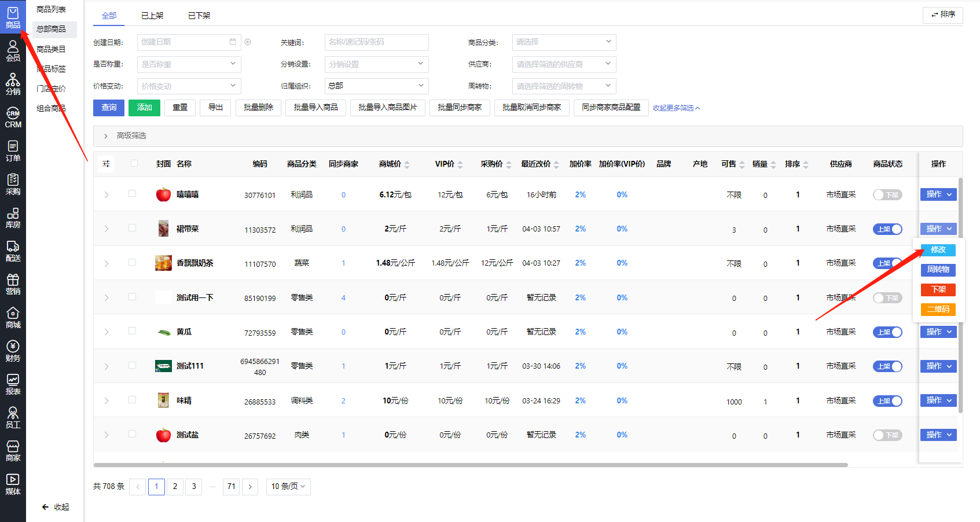This screenshot has height=522, width=980.
Task: Click the green 添加 button
Action: click(144, 108)
